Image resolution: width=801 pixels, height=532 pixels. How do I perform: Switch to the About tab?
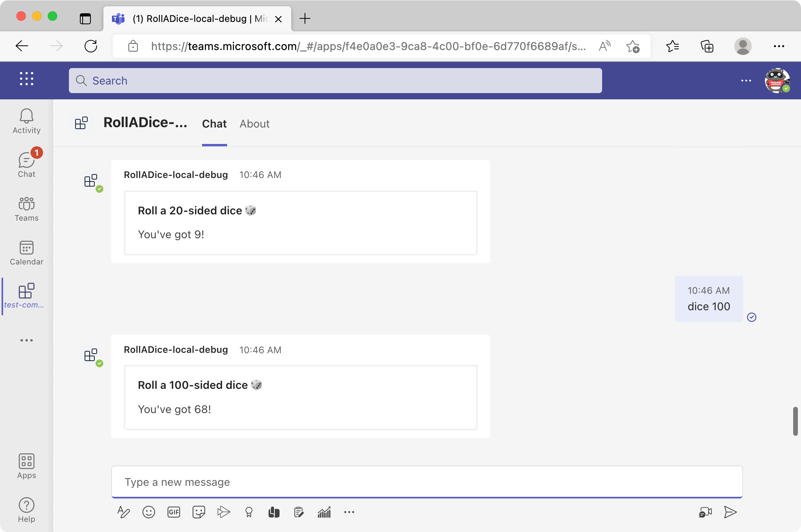[x=254, y=124]
